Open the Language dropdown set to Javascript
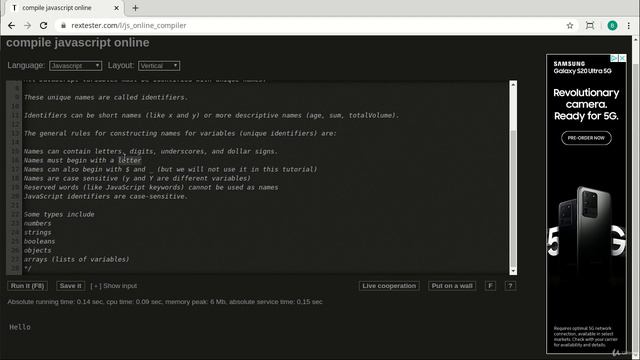Screen dimensions: 640x360 [x=76, y=66]
